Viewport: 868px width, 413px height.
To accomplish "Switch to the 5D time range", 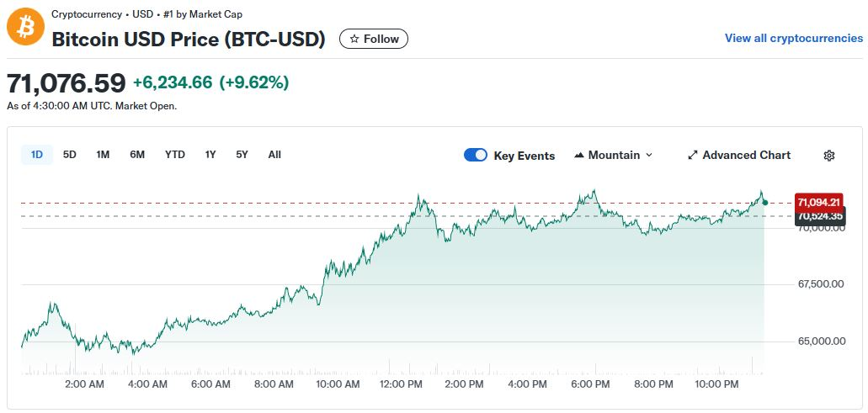I will 70,155.
